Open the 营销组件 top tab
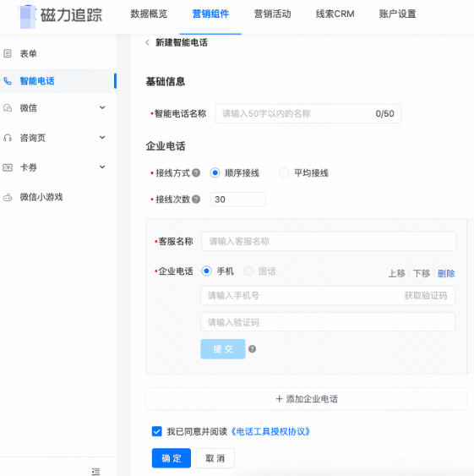The height and width of the screenshot is (476, 474). pos(210,14)
